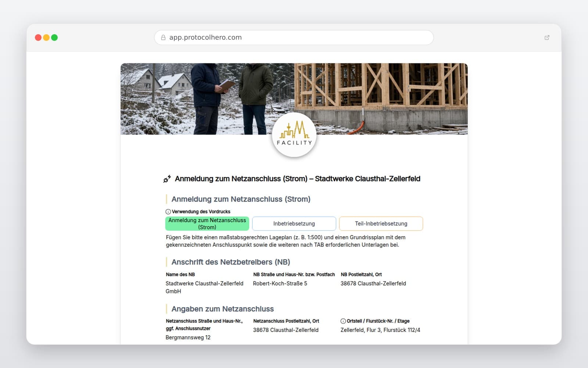Click the value Zellerfeld, Flur 3, Flurstück 112/4
Image resolution: width=588 pixels, height=368 pixels.
pos(380,330)
